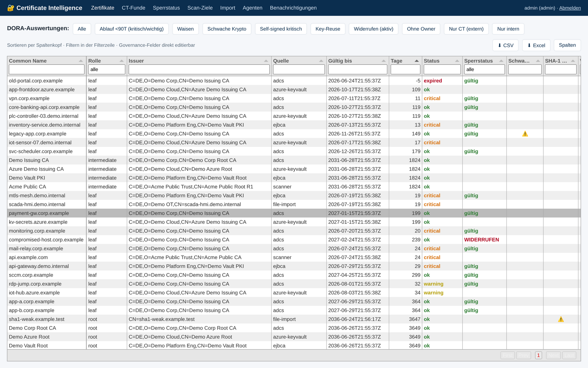This screenshot has width=588, height=368.
Task: Click the Issuer filter field
Action: (x=199, y=70)
